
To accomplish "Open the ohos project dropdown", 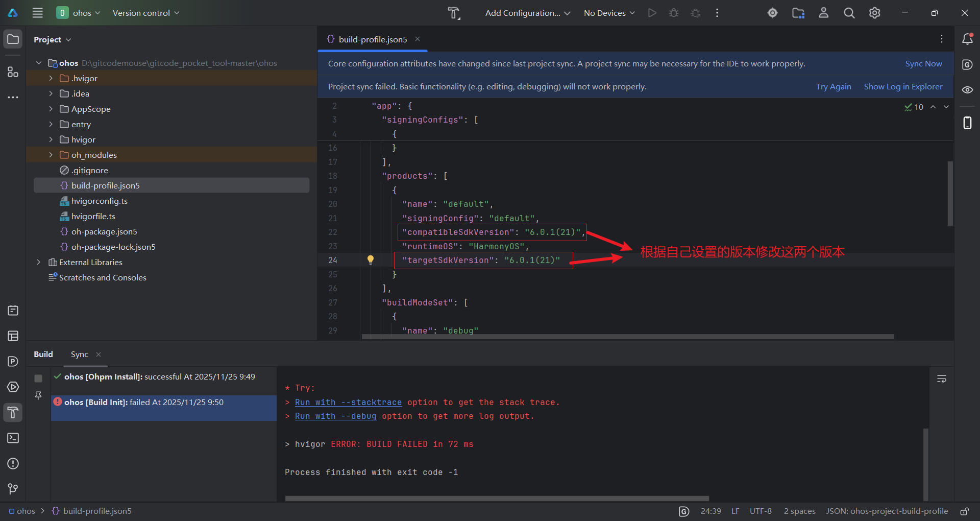I will click(79, 13).
